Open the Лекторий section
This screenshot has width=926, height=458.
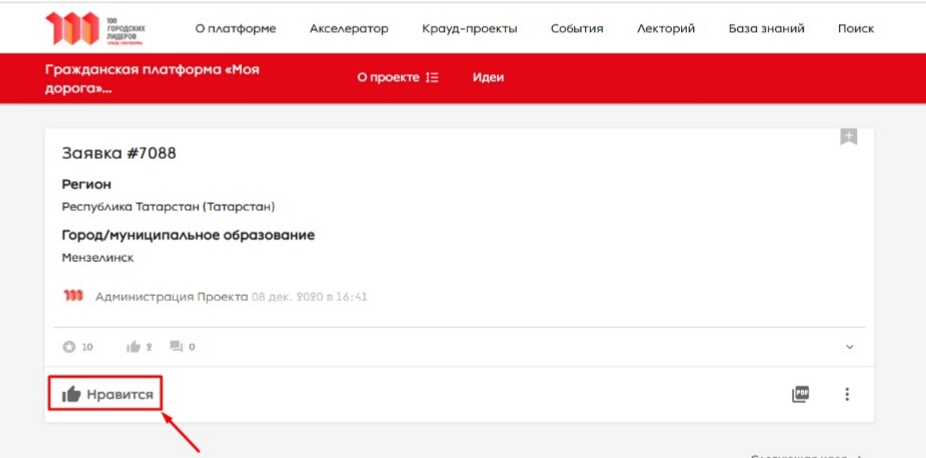(x=665, y=29)
